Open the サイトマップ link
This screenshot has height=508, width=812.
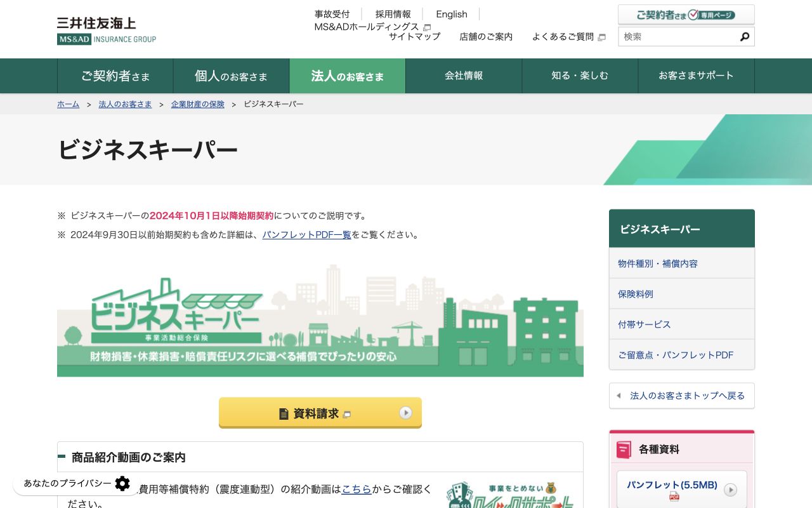tap(414, 37)
